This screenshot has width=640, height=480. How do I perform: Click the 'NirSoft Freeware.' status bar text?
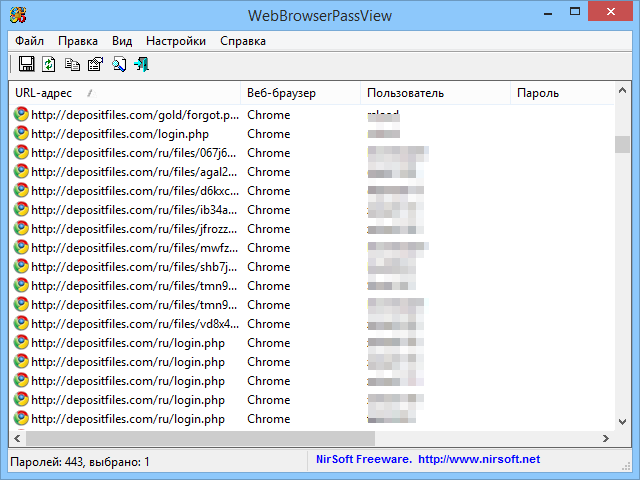(x=364, y=459)
